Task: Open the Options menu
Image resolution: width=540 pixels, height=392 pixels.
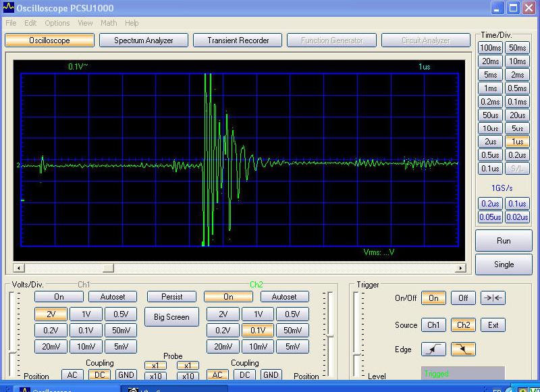Action: tap(57, 23)
